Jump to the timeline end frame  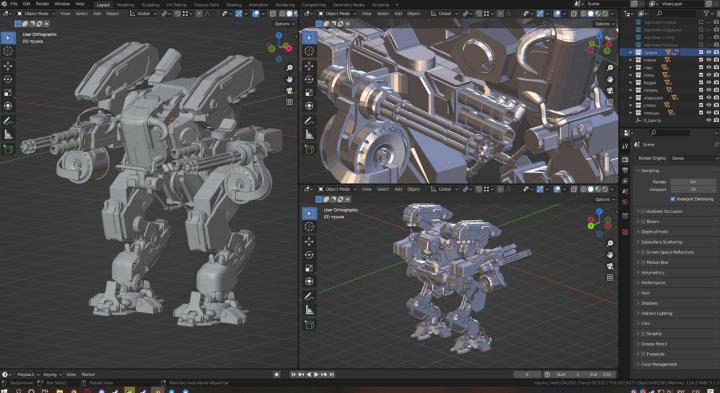pos(332,375)
